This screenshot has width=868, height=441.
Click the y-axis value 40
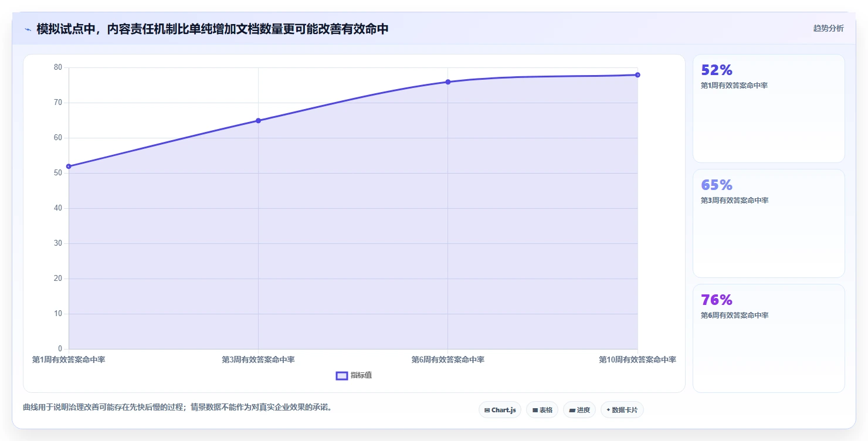[57, 208]
